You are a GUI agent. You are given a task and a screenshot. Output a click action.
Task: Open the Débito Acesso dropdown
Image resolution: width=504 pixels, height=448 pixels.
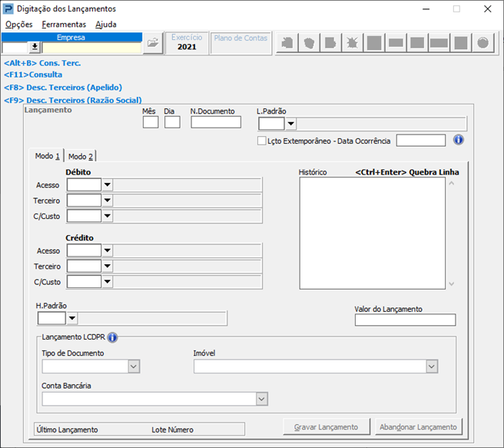[107, 184]
